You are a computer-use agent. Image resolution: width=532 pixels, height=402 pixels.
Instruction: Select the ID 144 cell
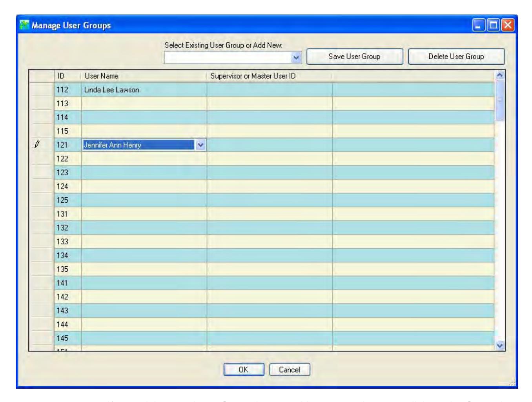point(68,324)
